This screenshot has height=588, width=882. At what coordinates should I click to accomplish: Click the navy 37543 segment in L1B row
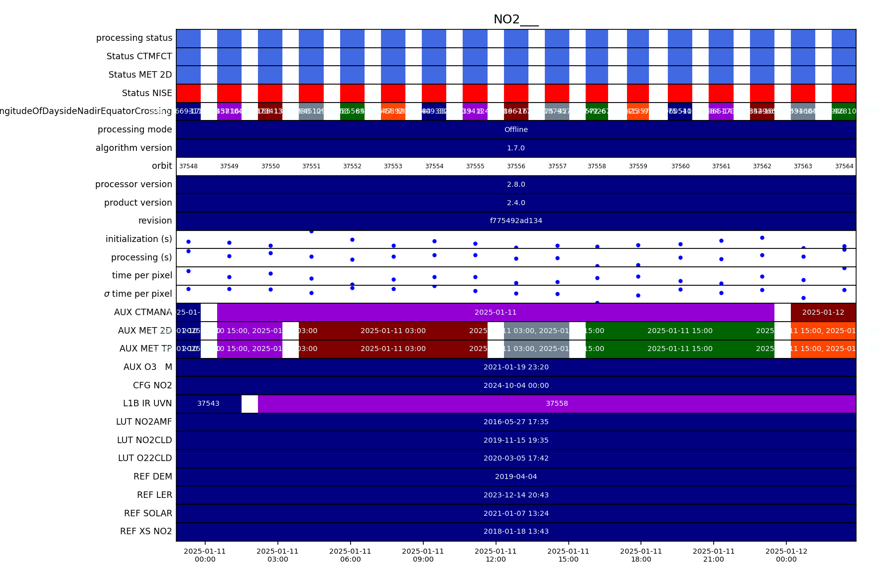tap(208, 404)
